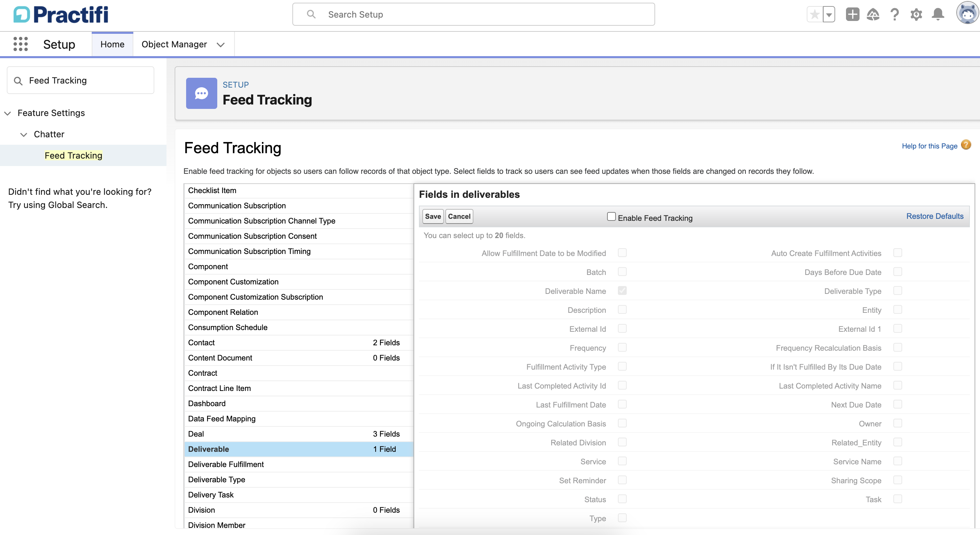980x535 pixels.
Task: Click the favorites star icon
Action: click(815, 15)
